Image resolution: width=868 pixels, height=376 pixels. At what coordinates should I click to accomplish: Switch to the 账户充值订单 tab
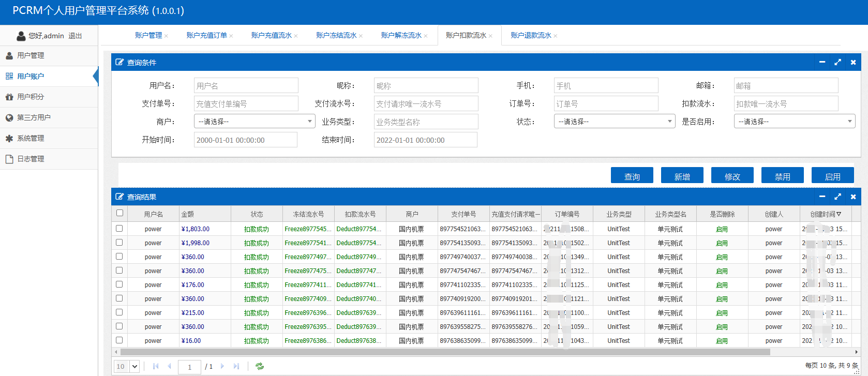coord(206,36)
